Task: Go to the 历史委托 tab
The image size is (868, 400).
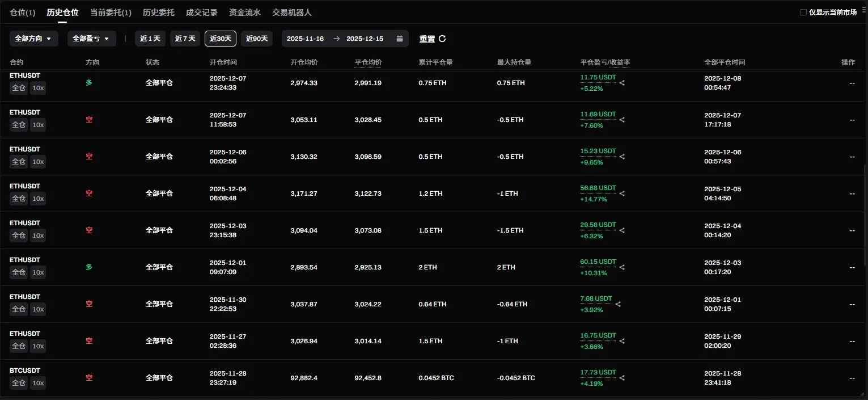Action: point(158,12)
